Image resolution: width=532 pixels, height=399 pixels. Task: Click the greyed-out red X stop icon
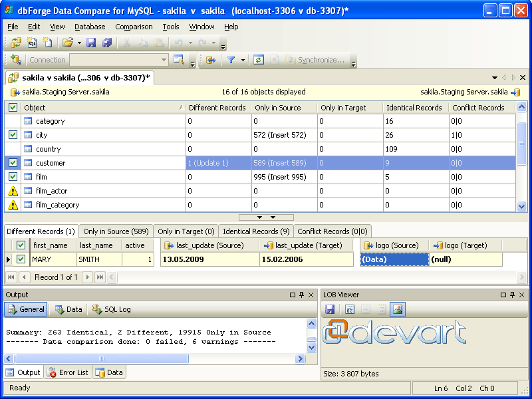point(274,60)
